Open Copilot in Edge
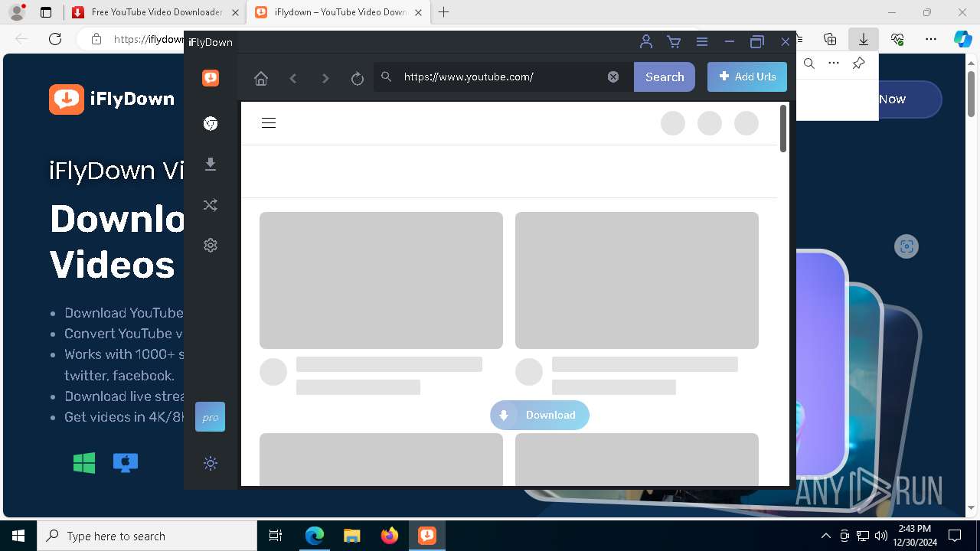 point(963,39)
